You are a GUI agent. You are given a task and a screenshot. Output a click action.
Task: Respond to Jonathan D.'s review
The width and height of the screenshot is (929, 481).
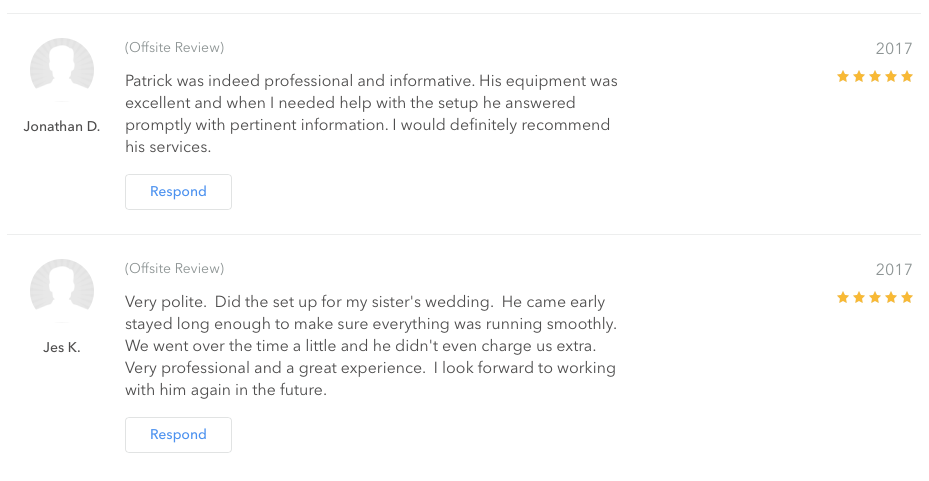pos(178,192)
